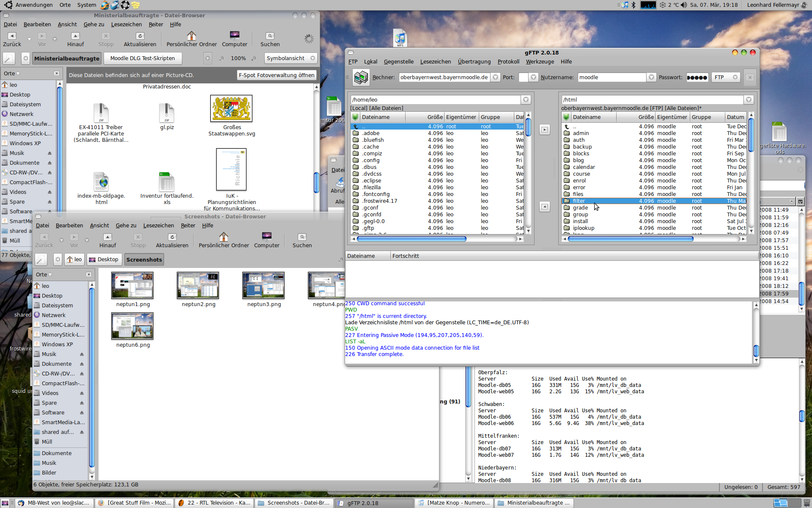Toggle the Ministerialbeauftragte path button
Viewport: 812px width, 508px height.
point(67,58)
